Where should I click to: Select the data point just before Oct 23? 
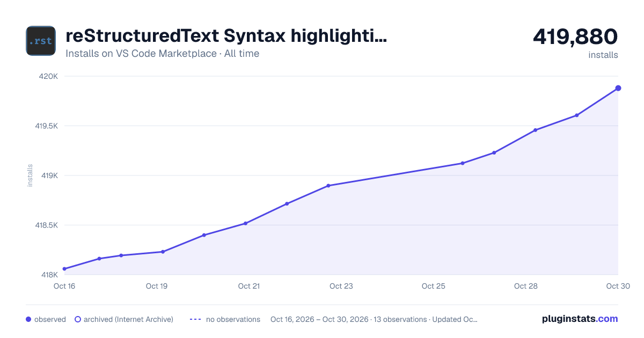328,186
